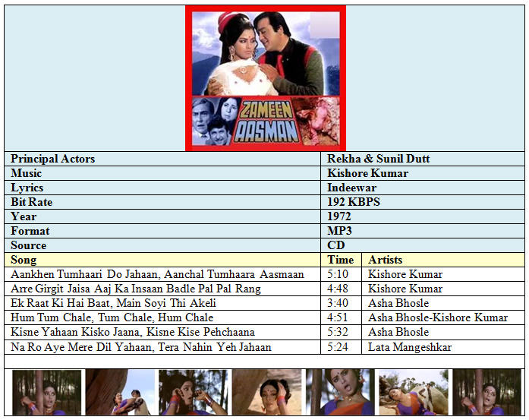This screenshot has width=529, height=420.
Task: Open the seventh film still thumbnail
Action: [486, 393]
